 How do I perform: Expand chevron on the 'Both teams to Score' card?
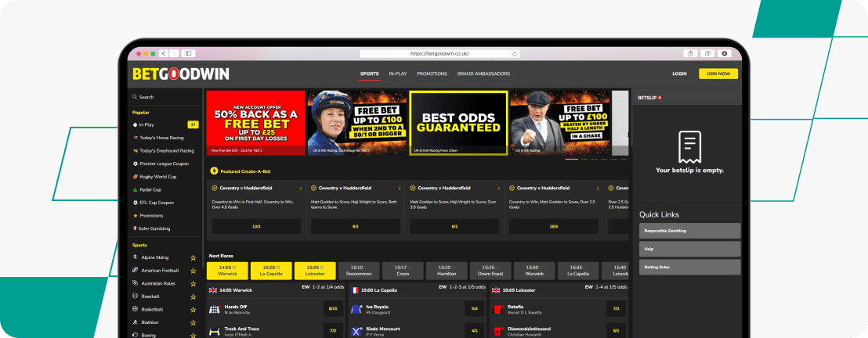tap(399, 188)
